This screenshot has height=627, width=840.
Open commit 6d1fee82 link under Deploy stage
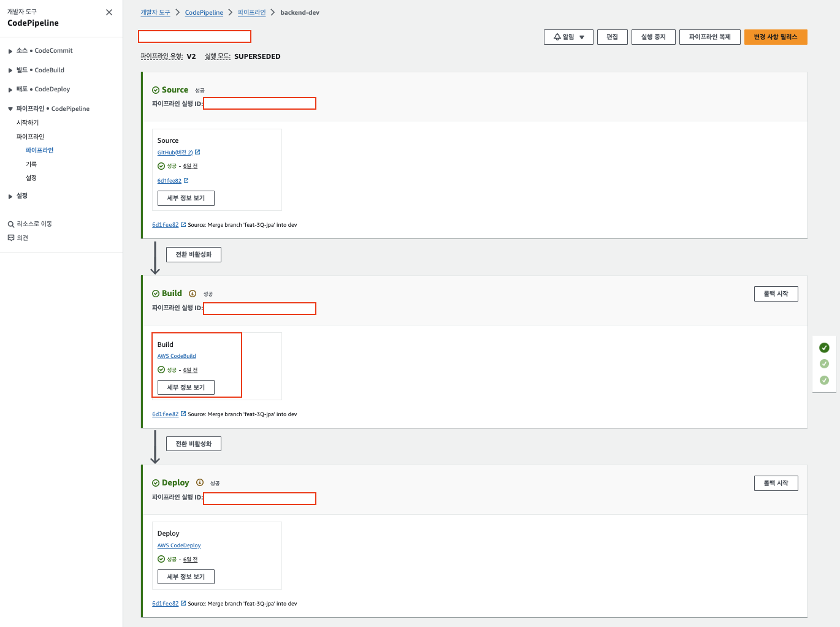166,604
